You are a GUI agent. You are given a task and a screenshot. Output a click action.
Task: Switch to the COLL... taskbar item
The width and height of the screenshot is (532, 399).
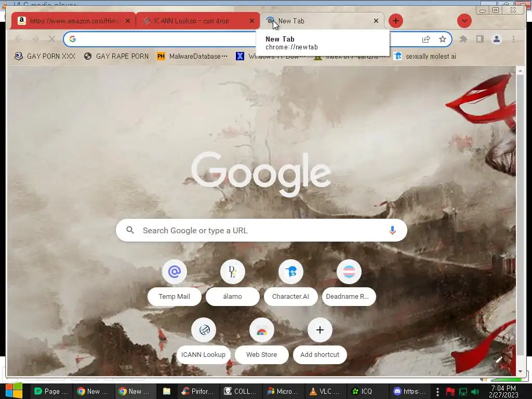point(240,391)
